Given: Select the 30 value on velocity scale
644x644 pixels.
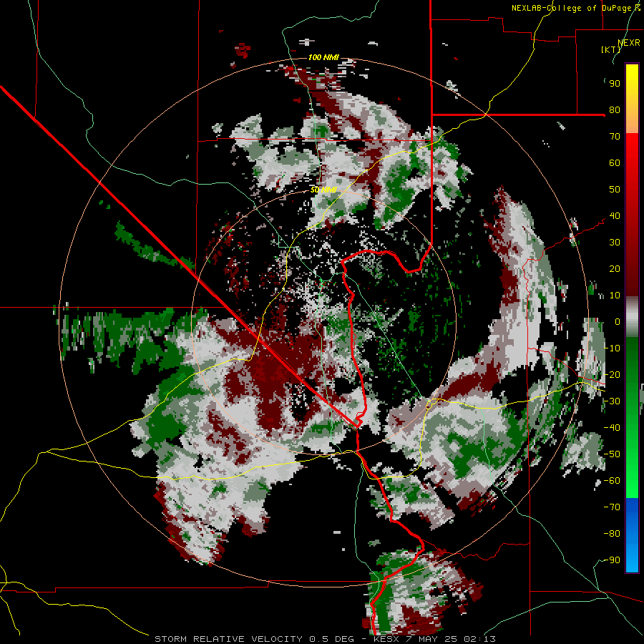Looking at the screenshot, I should pos(615,243).
